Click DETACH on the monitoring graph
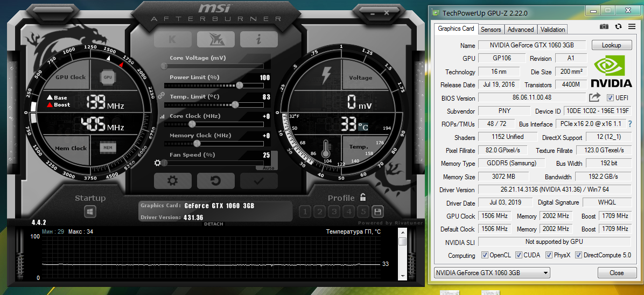This screenshot has height=295, width=644. (x=213, y=224)
